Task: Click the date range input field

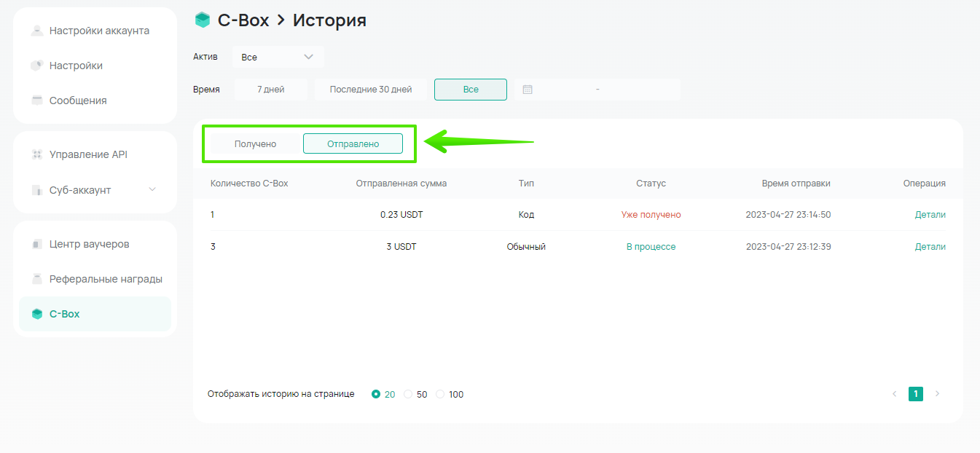Action: (597, 90)
